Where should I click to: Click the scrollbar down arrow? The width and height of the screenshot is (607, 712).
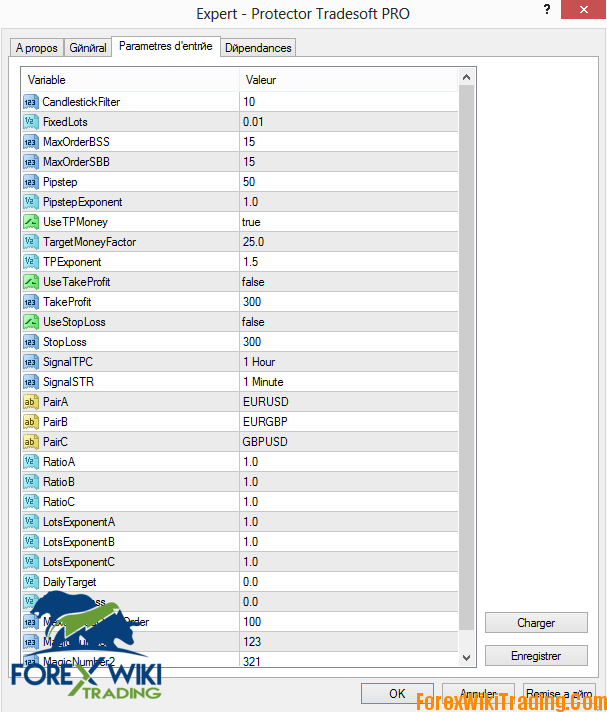[466, 658]
